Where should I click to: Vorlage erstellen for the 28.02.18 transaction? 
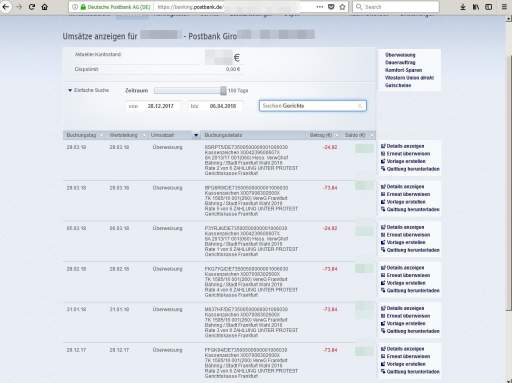click(403, 283)
